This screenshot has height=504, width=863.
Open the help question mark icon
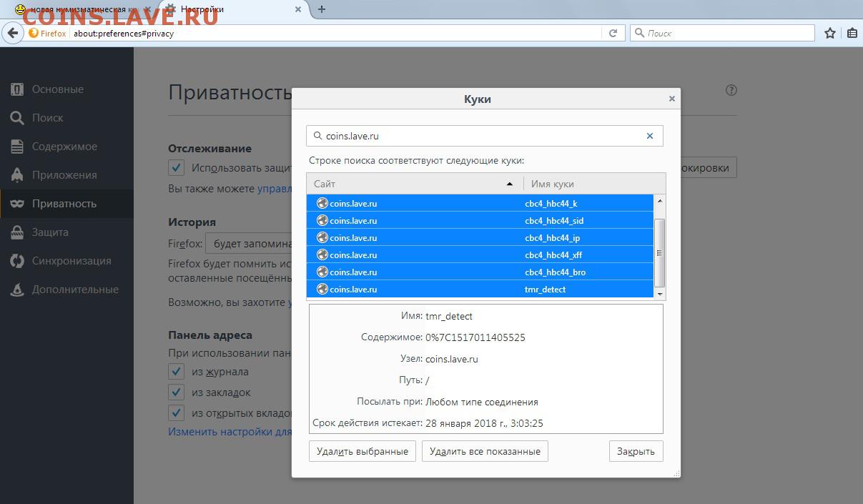click(x=731, y=90)
